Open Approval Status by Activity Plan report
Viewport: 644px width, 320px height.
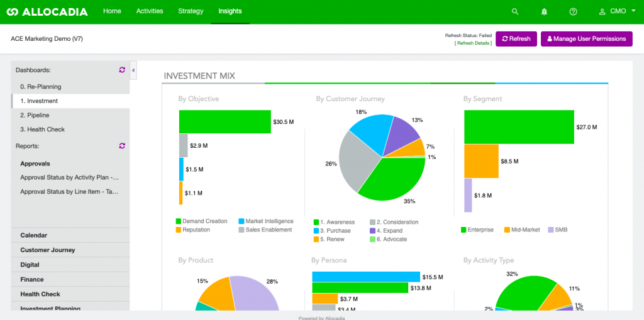[70, 177]
